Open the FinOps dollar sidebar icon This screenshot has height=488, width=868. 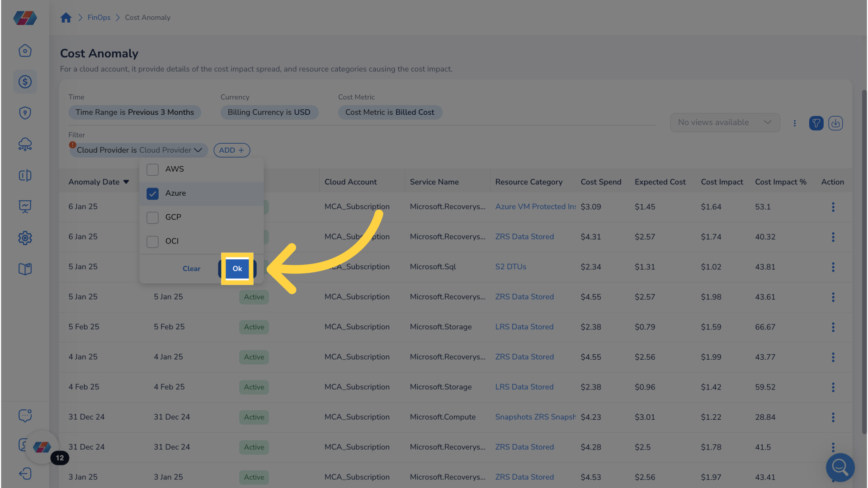25,82
